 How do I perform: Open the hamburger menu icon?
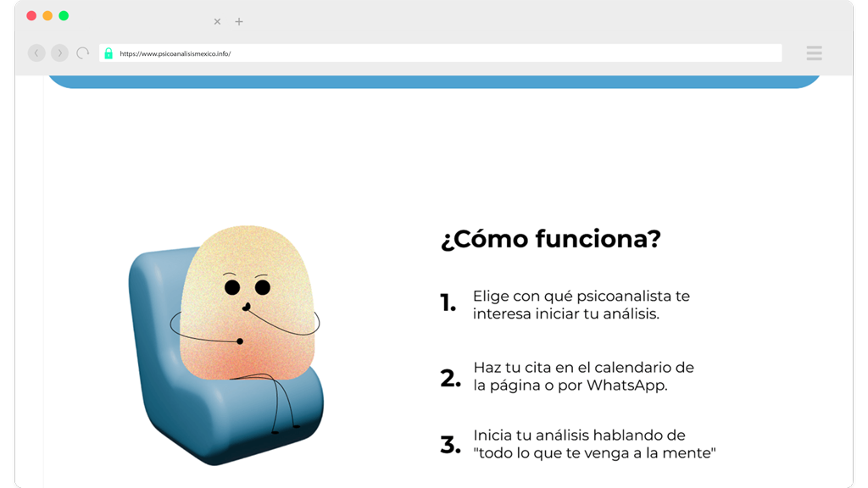pos(814,53)
